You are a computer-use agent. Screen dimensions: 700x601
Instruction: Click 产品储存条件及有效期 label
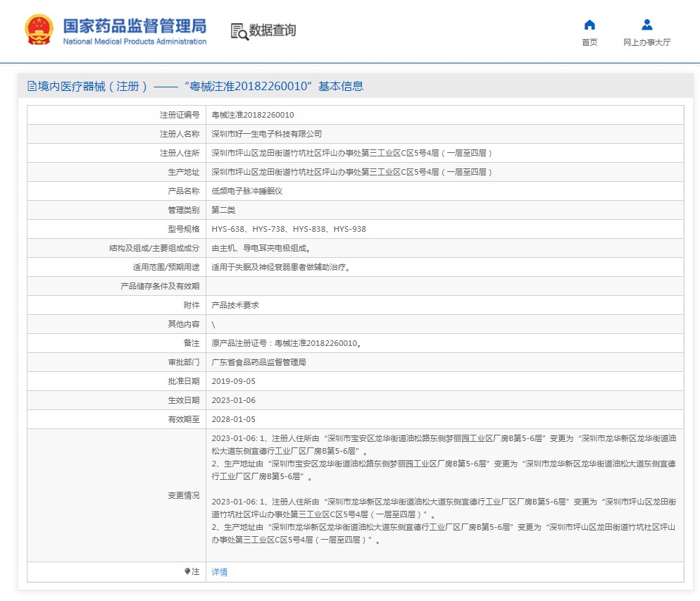tap(161, 286)
